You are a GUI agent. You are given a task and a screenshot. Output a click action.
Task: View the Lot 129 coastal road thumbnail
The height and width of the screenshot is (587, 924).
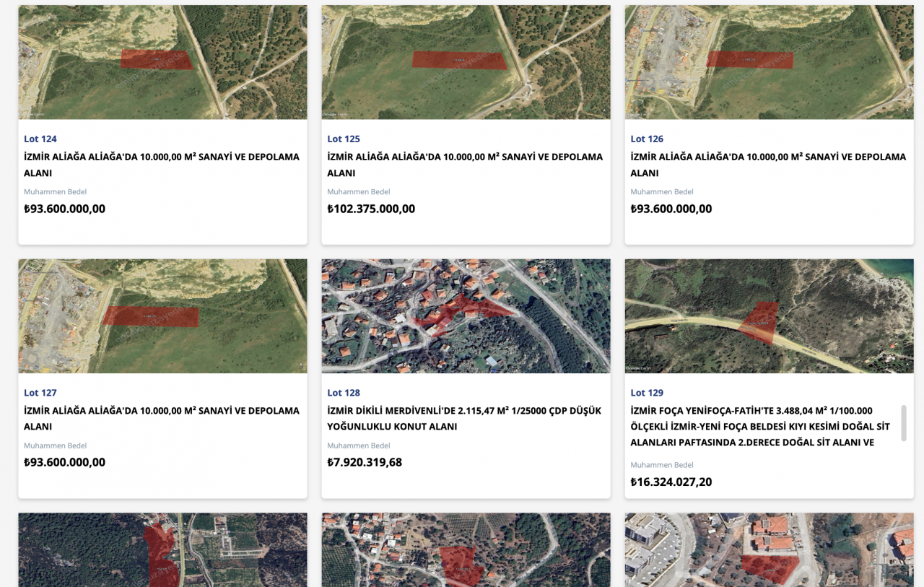[x=769, y=316]
